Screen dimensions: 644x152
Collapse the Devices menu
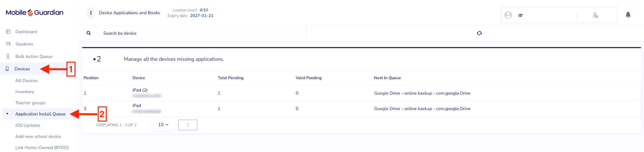click(x=22, y=69)
